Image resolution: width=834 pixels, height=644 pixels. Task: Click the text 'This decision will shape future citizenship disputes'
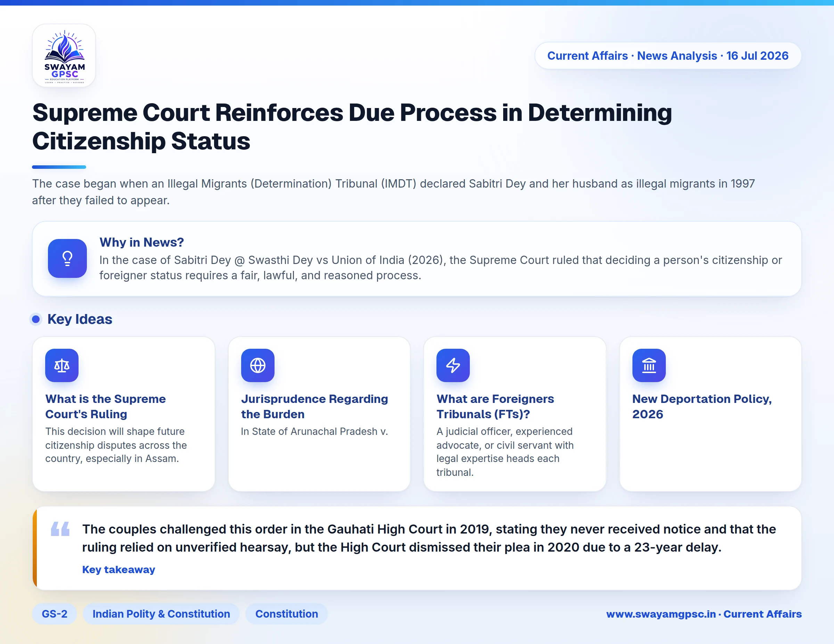(x=116, y=445)
